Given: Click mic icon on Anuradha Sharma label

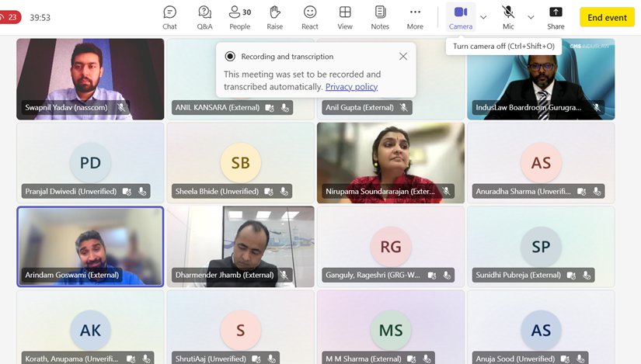Looking at the screenshot, I should point(597,191).
